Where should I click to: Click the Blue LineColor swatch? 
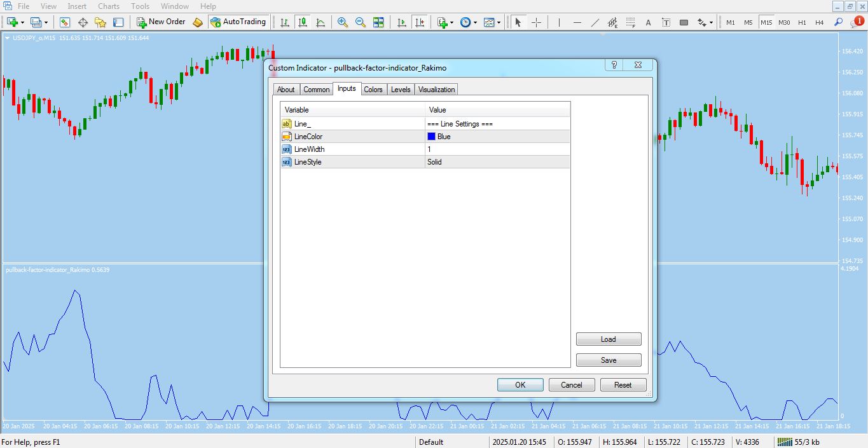pyautogui.click(x=432, y=137)
